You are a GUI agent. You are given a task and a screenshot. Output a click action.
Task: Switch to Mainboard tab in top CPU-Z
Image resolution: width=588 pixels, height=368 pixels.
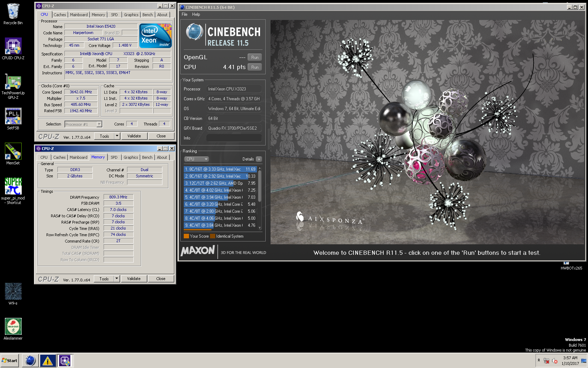(79, 15)
